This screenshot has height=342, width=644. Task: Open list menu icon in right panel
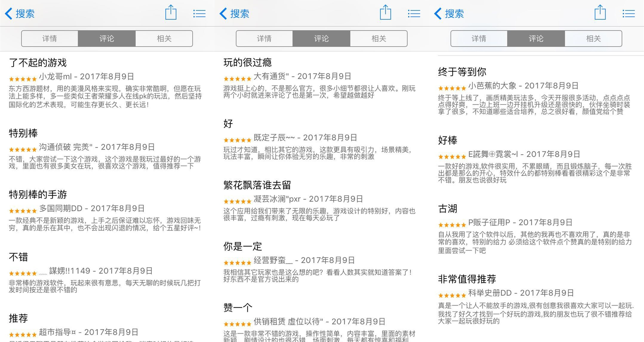[x=628, y=13]
